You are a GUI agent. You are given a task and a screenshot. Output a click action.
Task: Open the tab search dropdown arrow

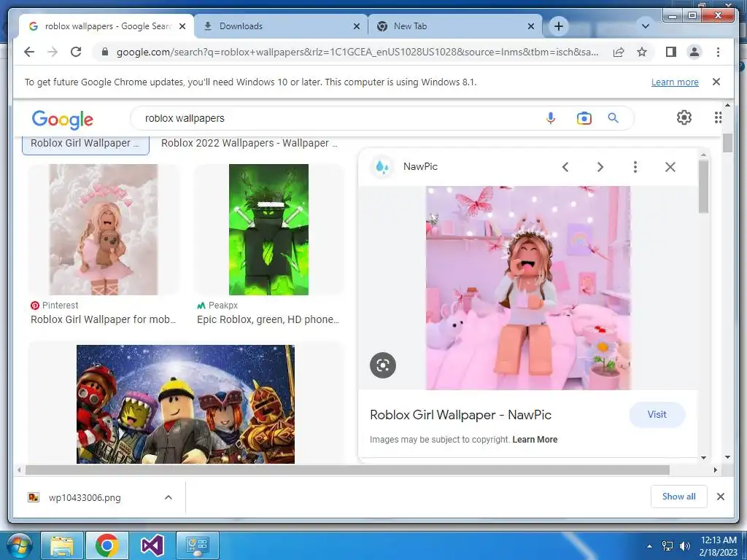tap(646, 26)
